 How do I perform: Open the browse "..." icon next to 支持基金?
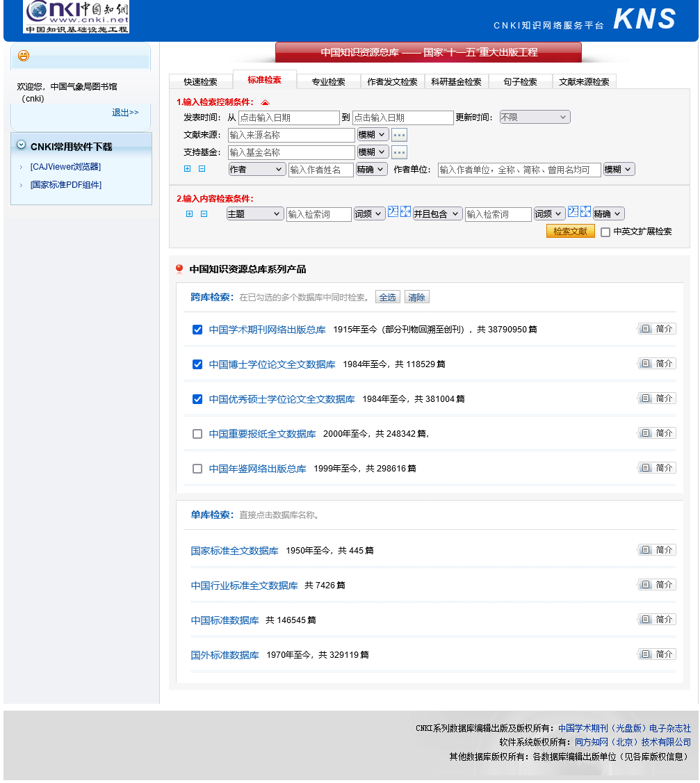click(399, 152)
